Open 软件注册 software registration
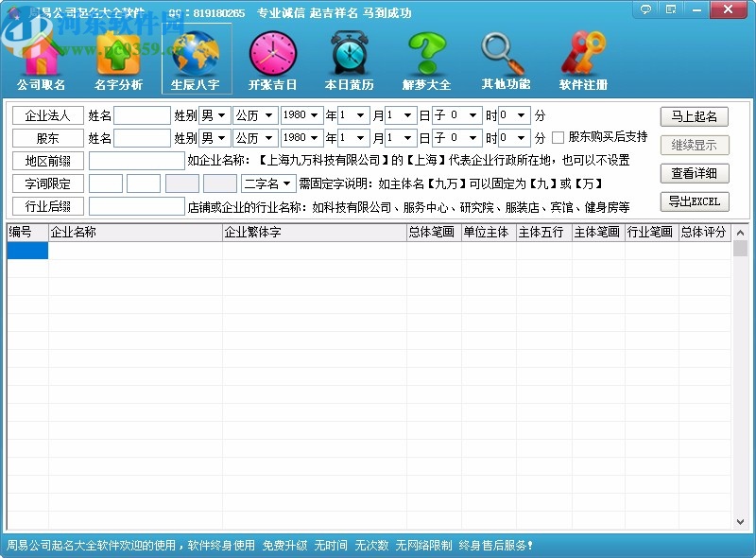Viewport: 756px width, 558px height. click(x=582, y=54)
